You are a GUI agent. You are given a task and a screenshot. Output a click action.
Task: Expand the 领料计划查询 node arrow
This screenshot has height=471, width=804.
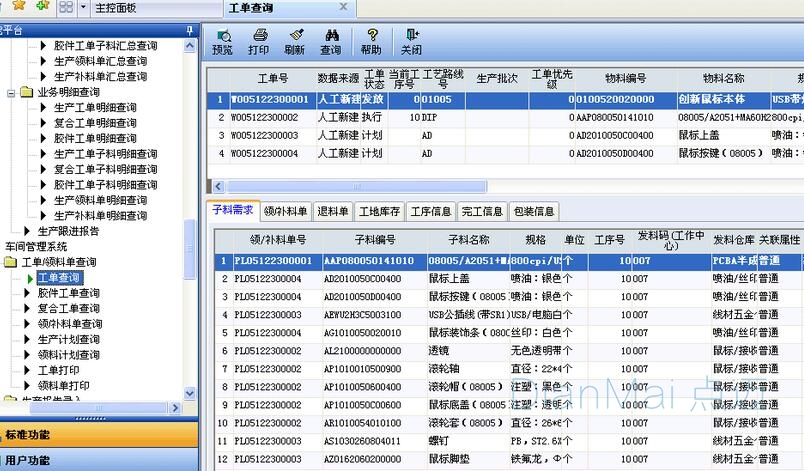[x=27, y=355]
